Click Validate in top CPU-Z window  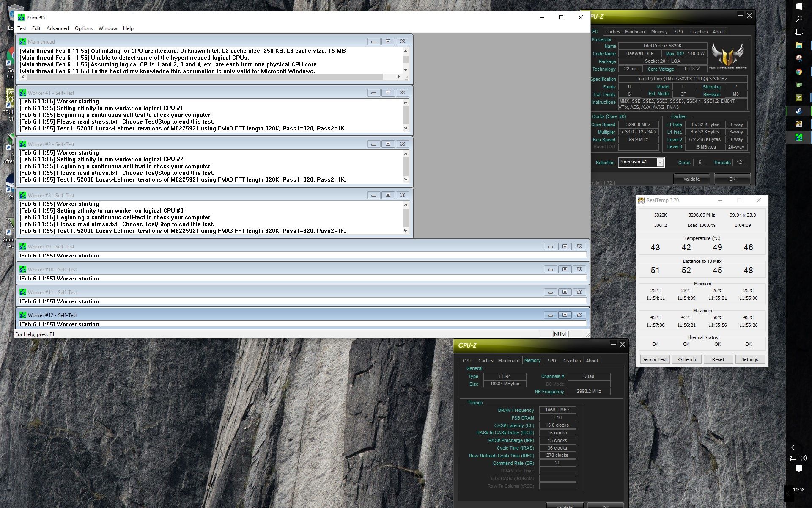(691, 179)
